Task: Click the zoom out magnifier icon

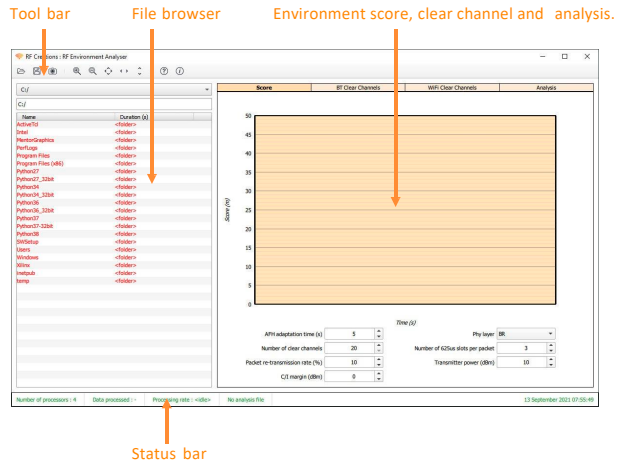Action: pos(92,72)
